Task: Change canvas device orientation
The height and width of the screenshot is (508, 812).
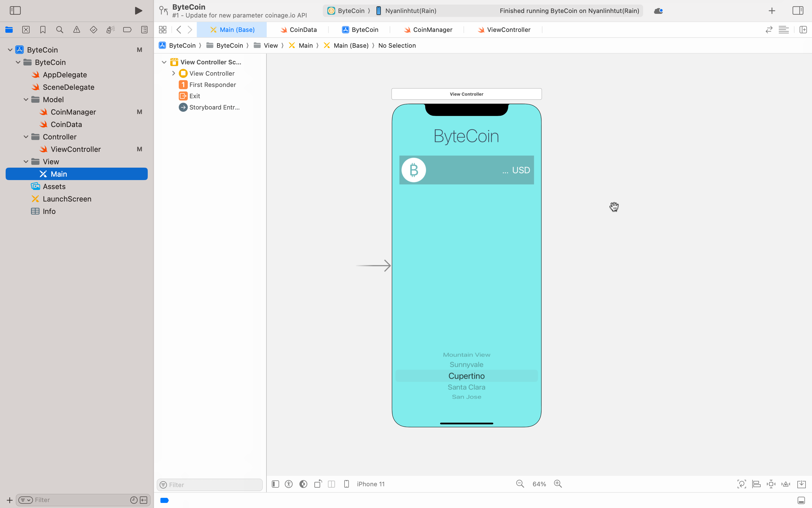Action: tap(318, 484)
